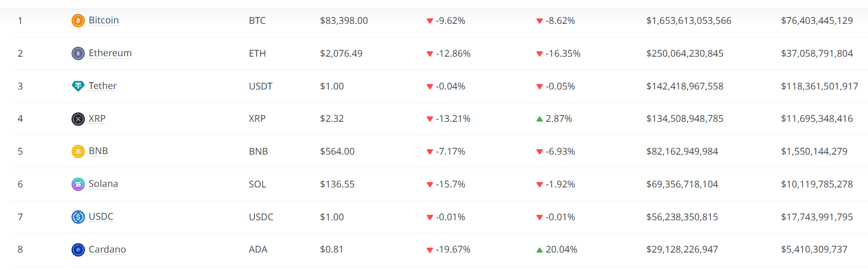Open the Cardano details link

click(x=107, y=250)
